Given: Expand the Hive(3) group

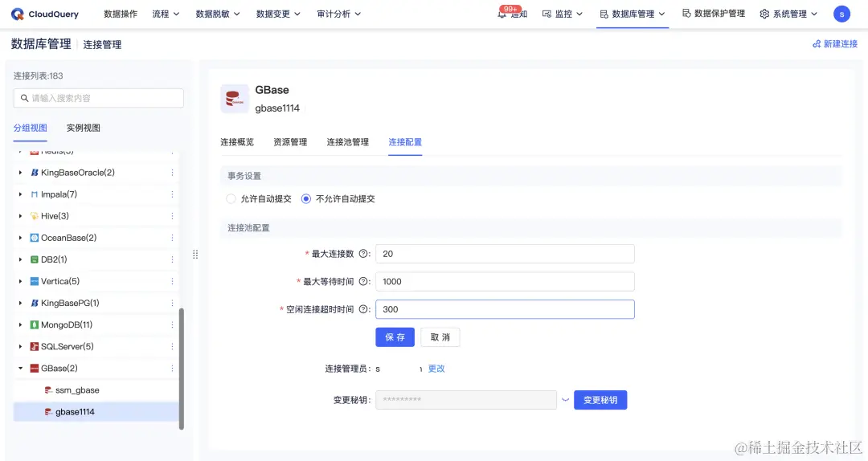Looking at the screenshot, I should (20, 216).
